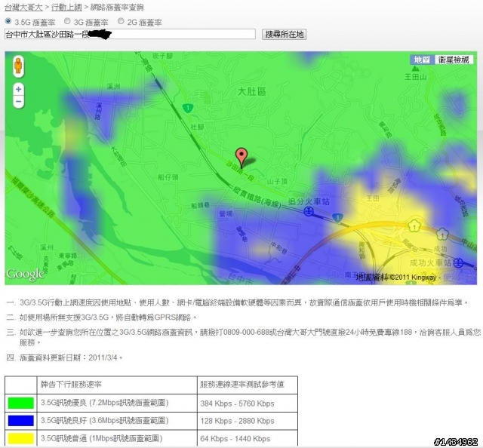The height and width of the screenshot is (448, 483).
Task: Select the 3G 涵蓋率 radio button
Action: click(x=67, y=21)
